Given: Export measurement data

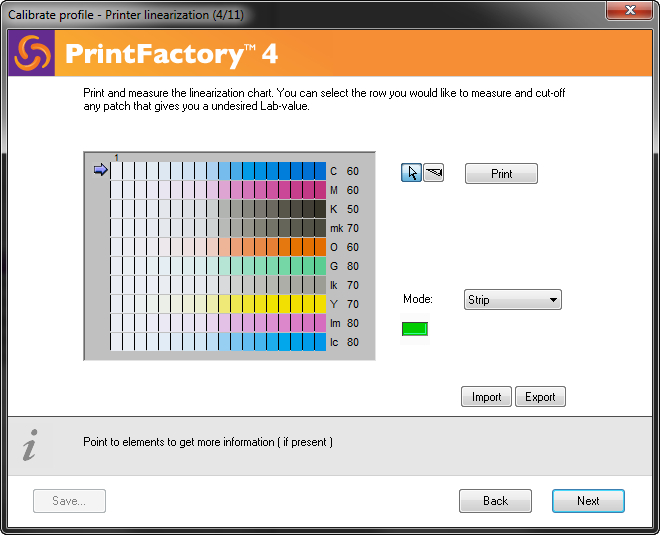Looking at the screenshot, I should [540, 397].
